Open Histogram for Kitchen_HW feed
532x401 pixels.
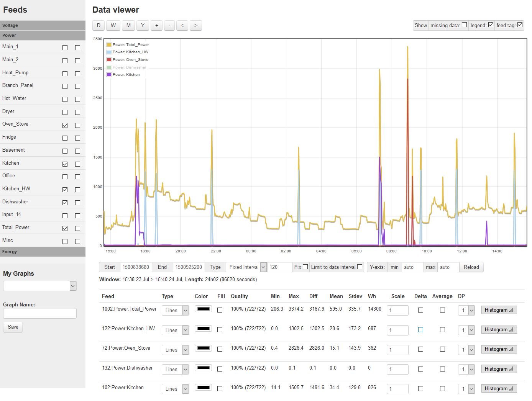[x=499, y=330]
